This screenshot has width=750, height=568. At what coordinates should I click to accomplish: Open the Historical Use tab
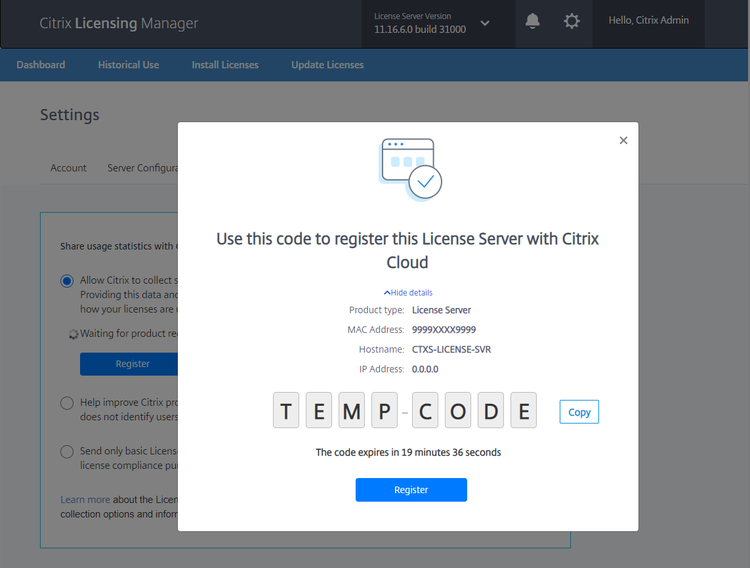tap(128, 65)
